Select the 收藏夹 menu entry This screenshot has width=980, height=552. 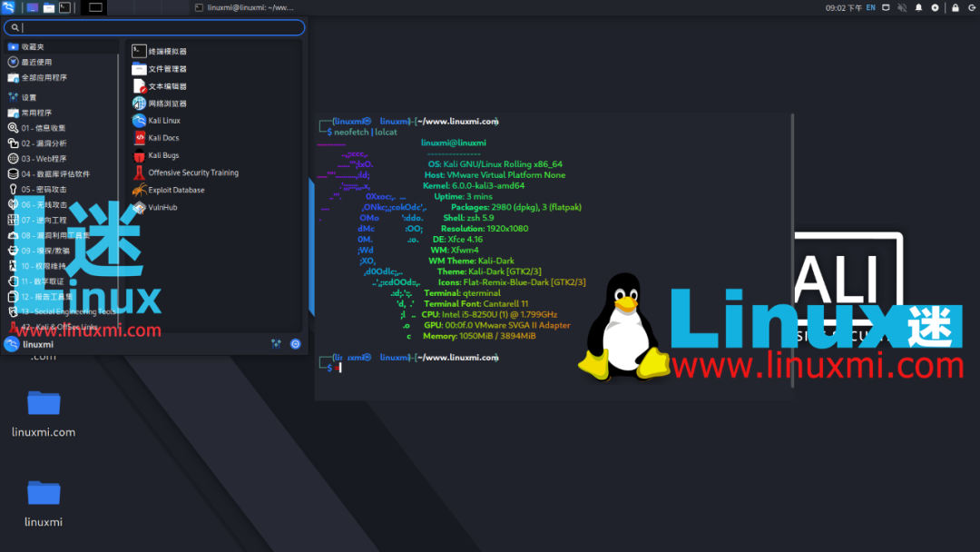pos(30,46)
